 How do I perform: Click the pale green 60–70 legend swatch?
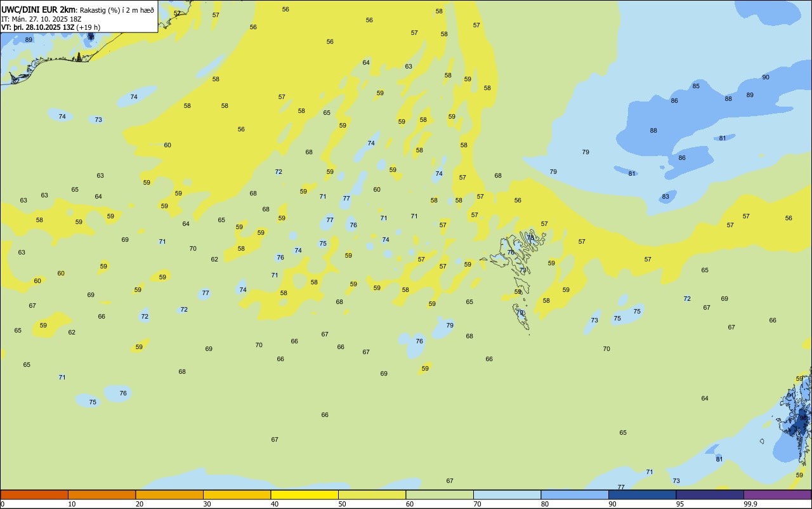(440, 494)
